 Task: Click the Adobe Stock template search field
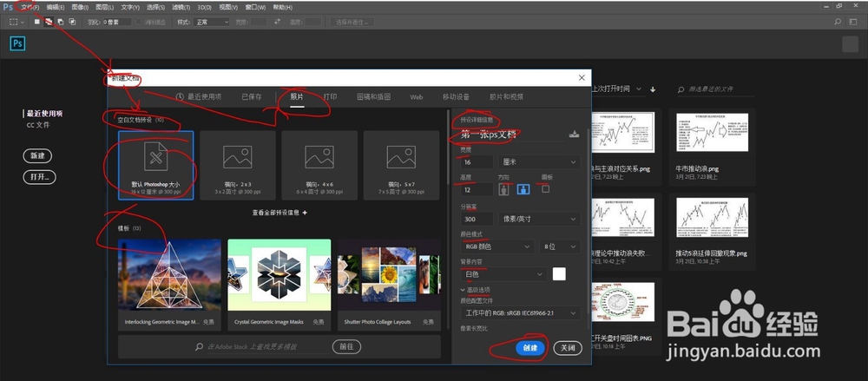pos(261,346)
